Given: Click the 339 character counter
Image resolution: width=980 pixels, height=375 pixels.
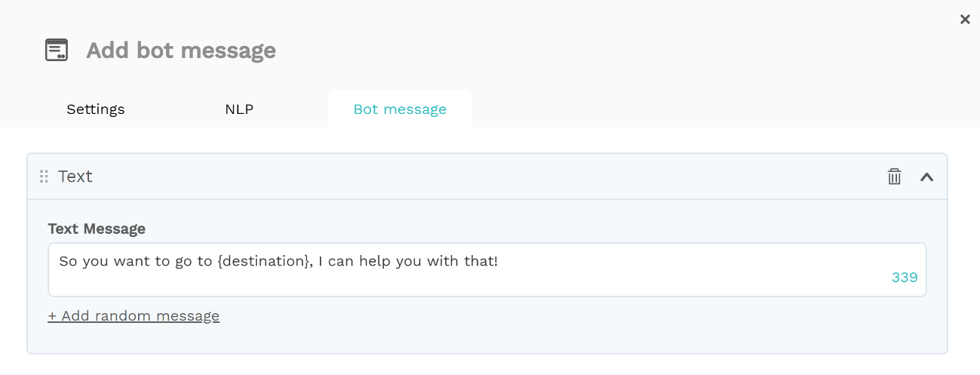Looking at the screenshot, I should pyautogui.click(x=905, y=277).
